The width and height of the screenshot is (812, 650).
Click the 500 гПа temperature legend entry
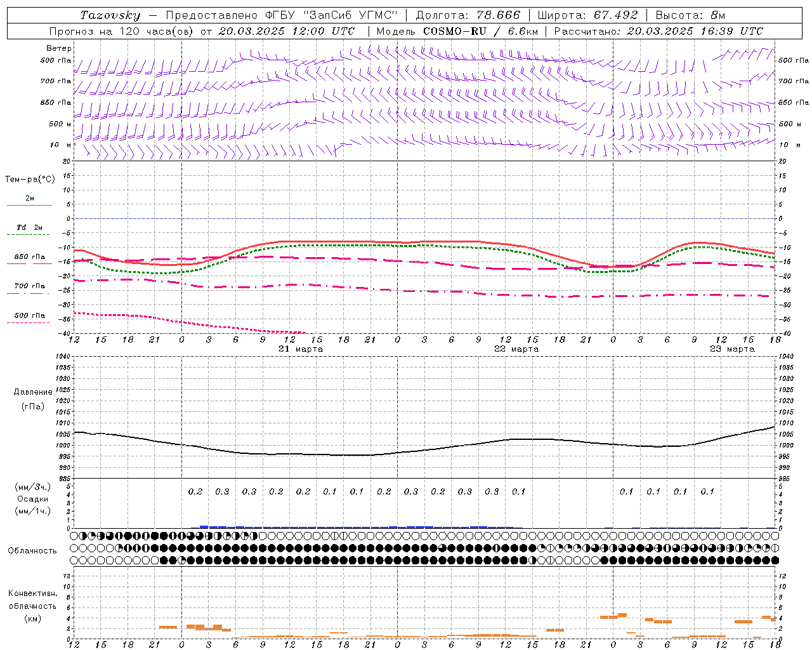29,318
